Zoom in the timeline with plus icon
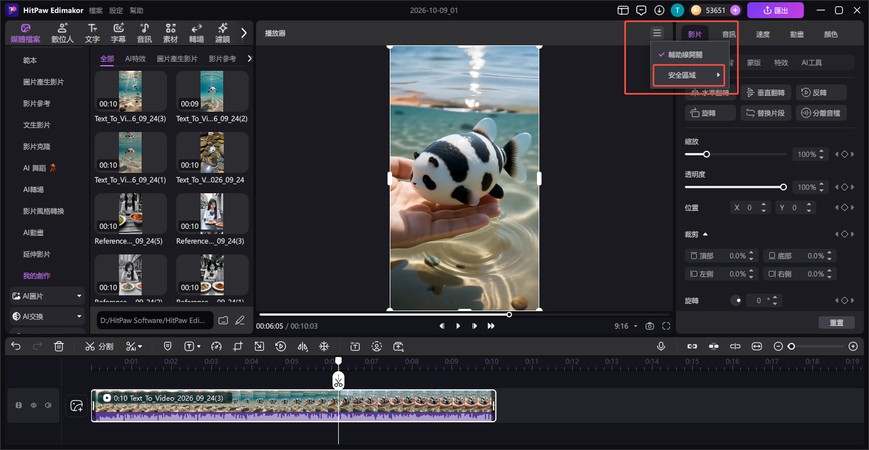The width and height of the screenshot is (869, 450). (x=853, y=346)
